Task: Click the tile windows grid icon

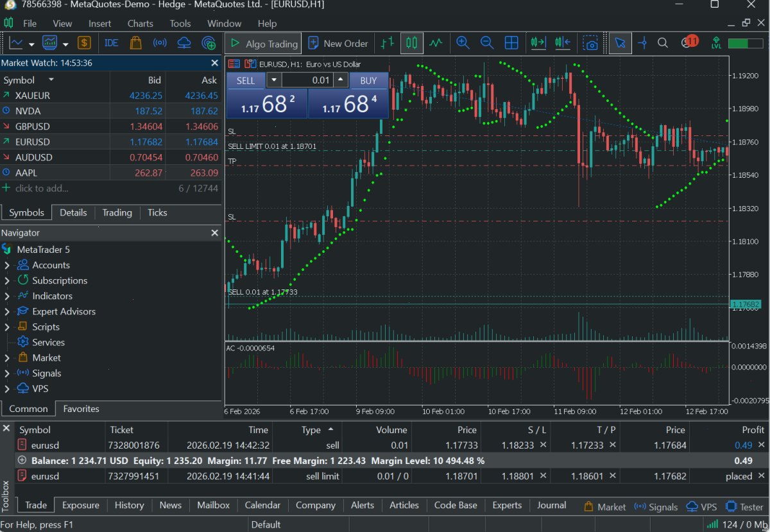Action: 511,43
